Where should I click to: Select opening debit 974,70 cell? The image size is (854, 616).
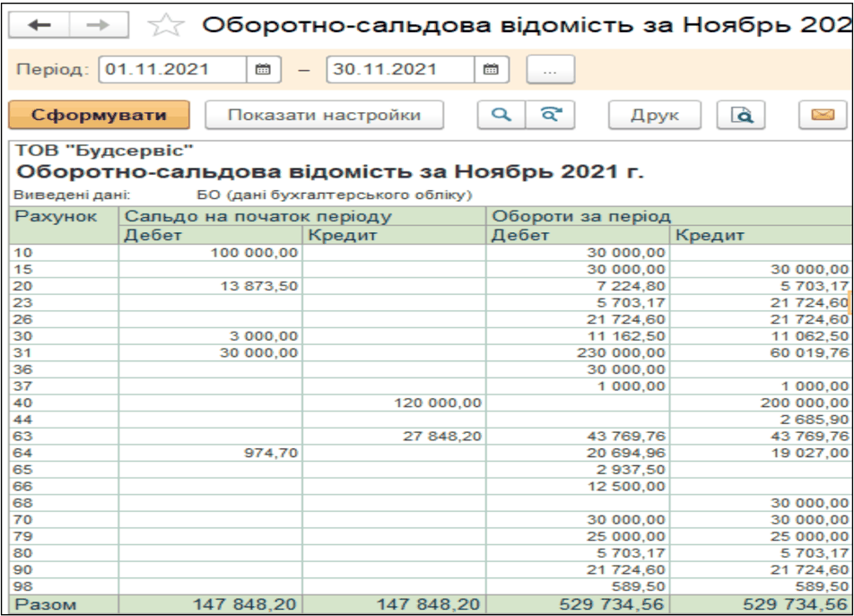coord(210,453)
